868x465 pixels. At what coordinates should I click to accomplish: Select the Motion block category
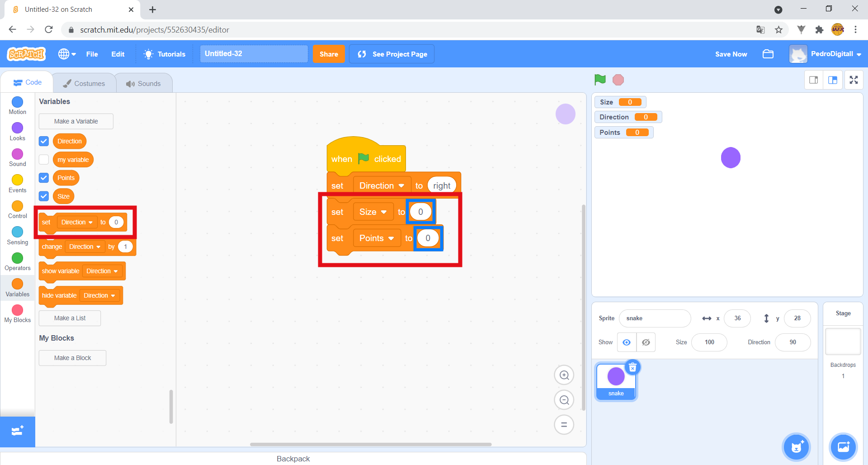click(x=17, y=106)
